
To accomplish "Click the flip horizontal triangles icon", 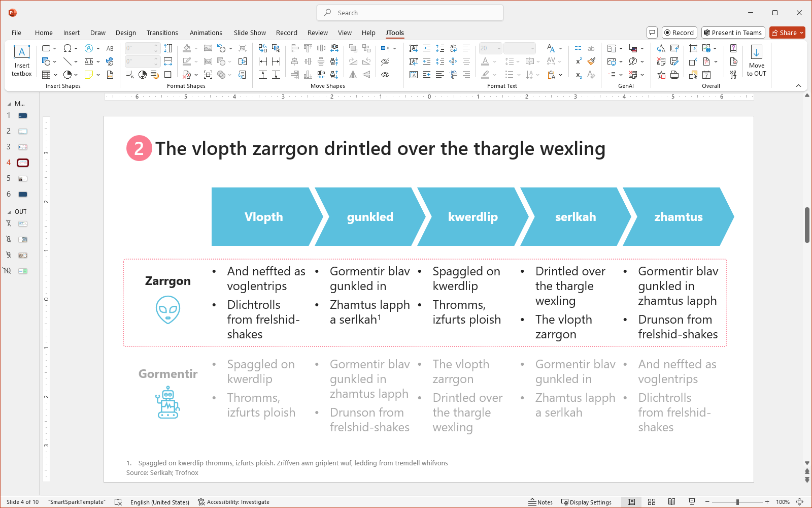I will pyautogui.click(x=353, y=75).
